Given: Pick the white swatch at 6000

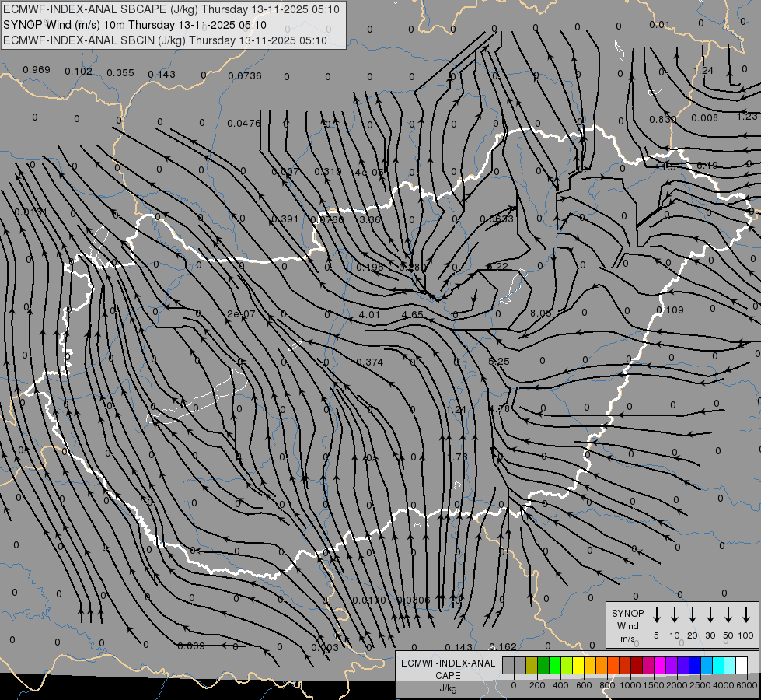Looking at the screenshot, I should 742,666.
